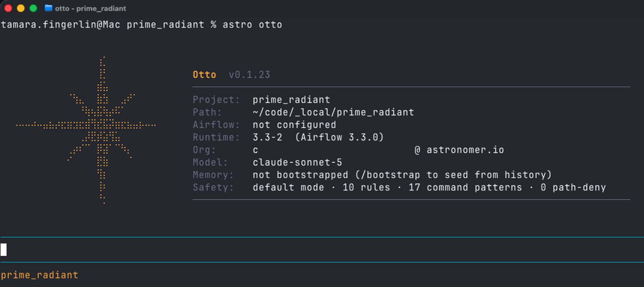This screenshot has height=287, width=644.
Task: Click the 'Path:' label
Action: [x=207, y=112]
